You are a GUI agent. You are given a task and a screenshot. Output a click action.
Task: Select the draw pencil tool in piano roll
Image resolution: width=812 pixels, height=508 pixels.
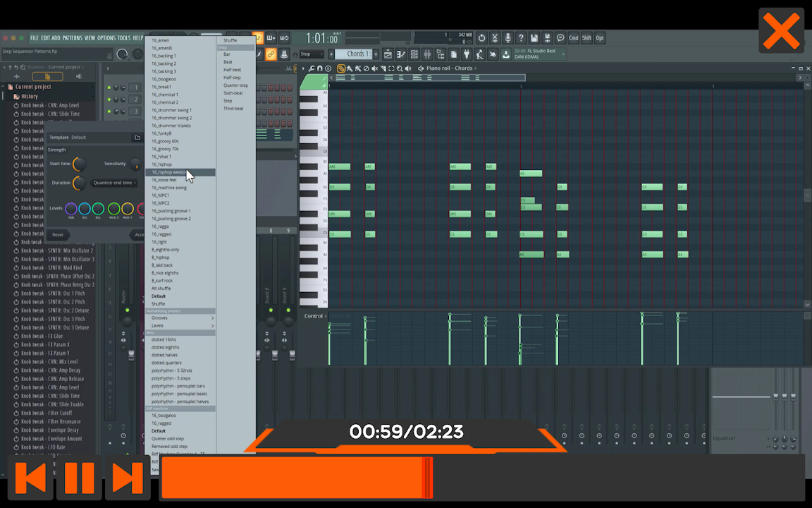[x=341, y=68]
